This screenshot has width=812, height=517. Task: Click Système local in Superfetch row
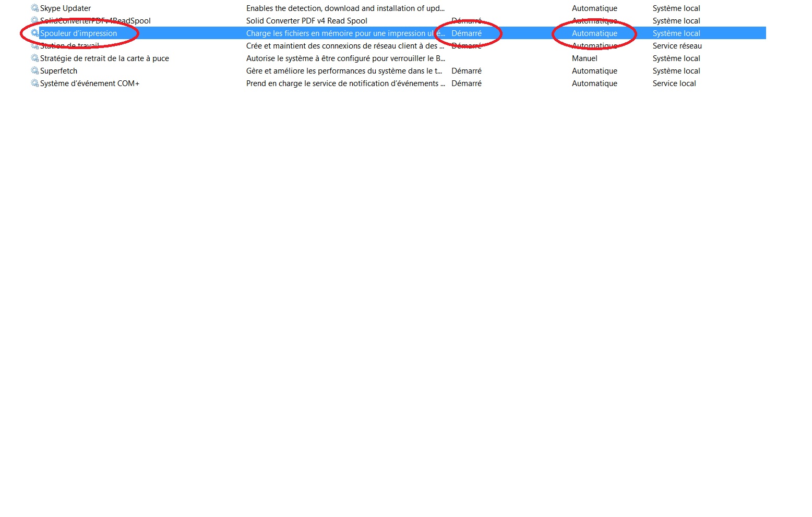coord(676,71)
